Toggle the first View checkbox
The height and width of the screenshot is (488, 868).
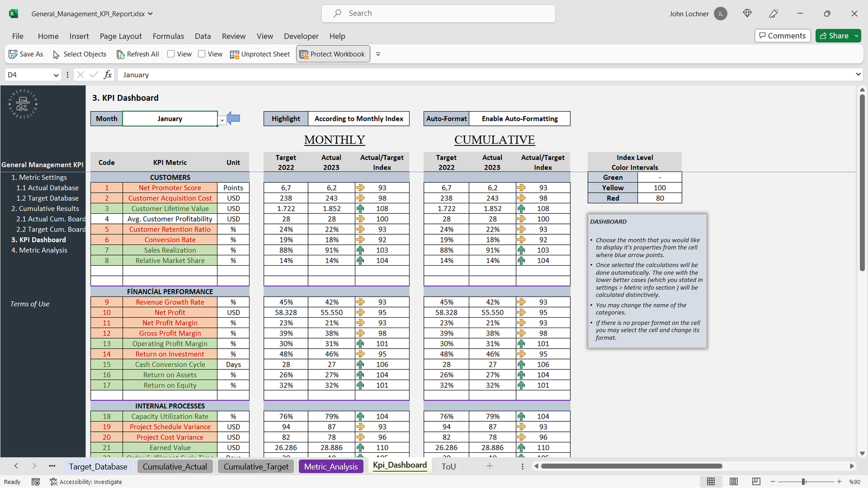coord(171,54)
